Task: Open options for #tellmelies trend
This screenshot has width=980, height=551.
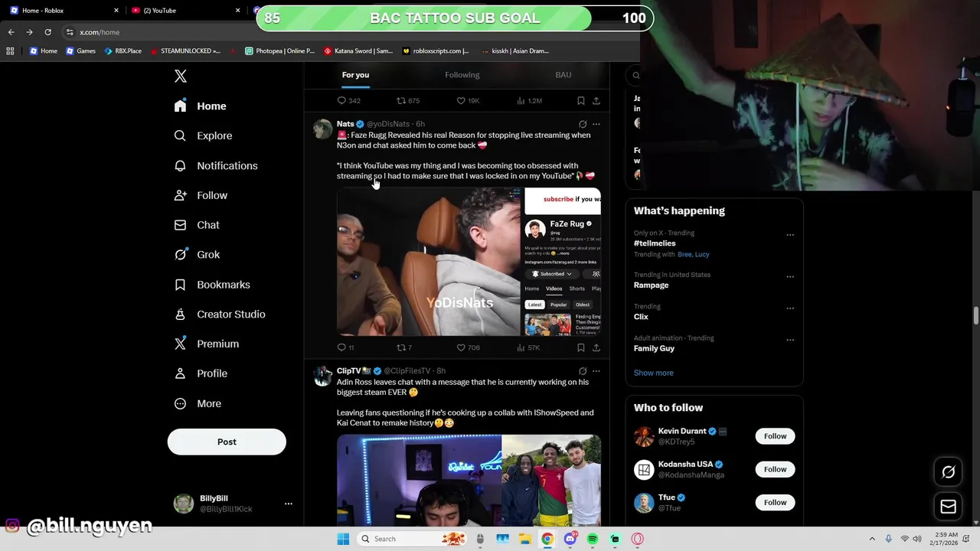Action: pos(790,235)
